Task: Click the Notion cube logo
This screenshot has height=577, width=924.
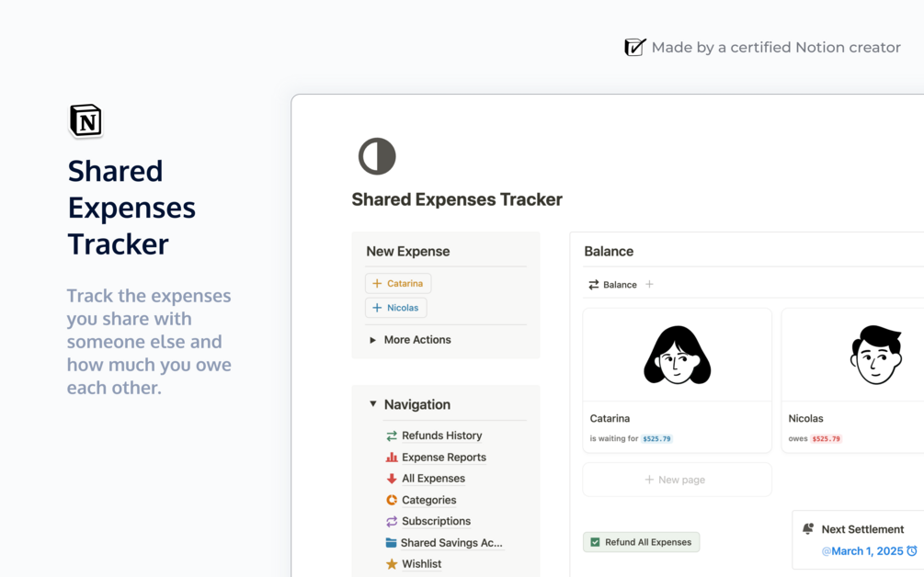Action: (x=86, y=120)
